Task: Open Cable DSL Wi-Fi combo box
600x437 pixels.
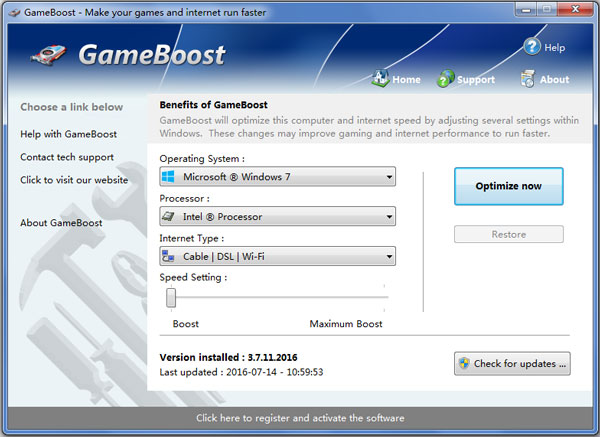Action: [x=278, y=256]
